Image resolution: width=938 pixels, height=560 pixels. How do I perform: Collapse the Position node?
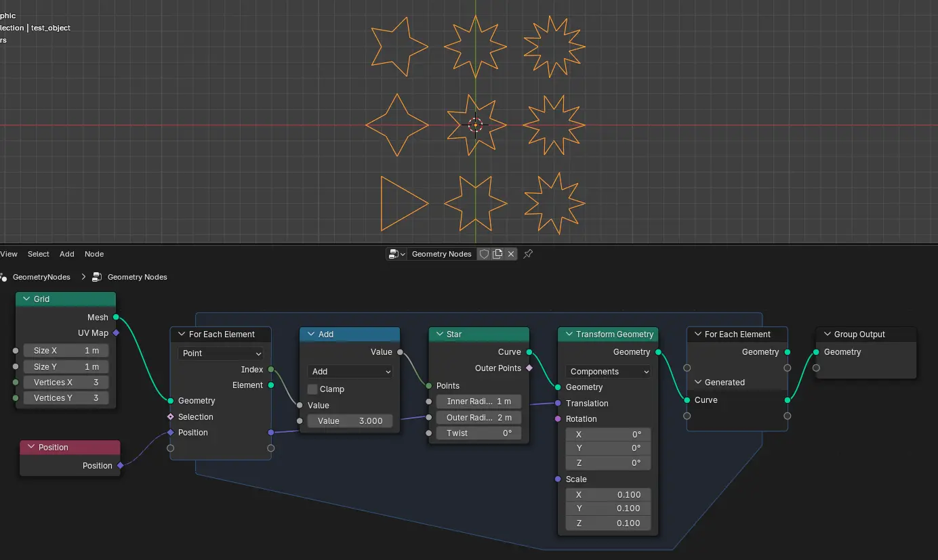[31, 447]
